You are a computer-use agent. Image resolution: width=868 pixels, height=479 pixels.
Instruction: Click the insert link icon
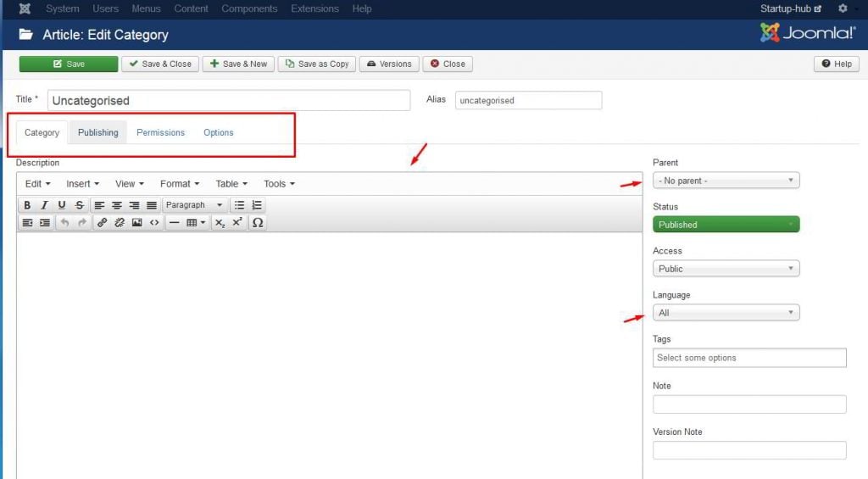click(x=102, y=223)
